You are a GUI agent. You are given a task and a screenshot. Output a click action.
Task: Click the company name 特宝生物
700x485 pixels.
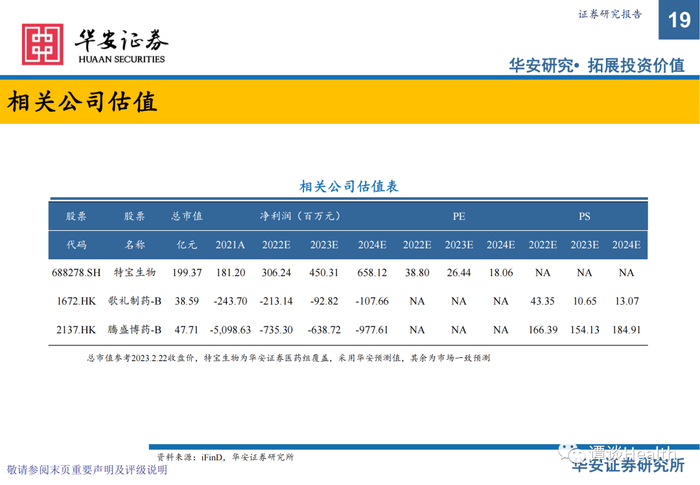134,272
